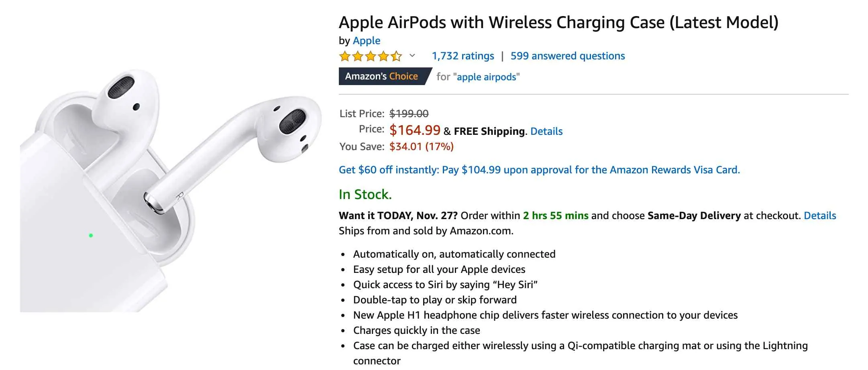Viewport: 868px width, 370px height.
Task: View the 1,732 ratings
Action: [x=462, y=56]
